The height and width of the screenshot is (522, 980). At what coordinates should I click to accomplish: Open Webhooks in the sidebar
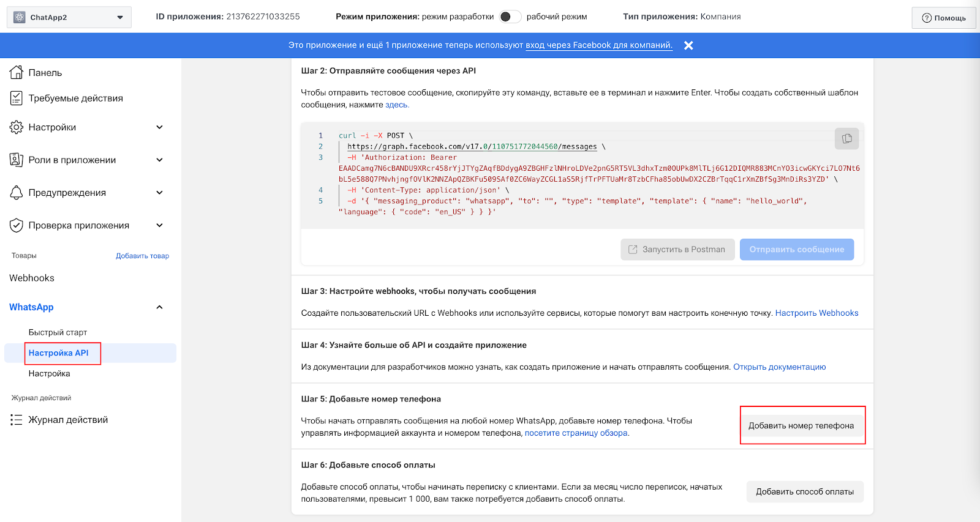tap(32, 278)
